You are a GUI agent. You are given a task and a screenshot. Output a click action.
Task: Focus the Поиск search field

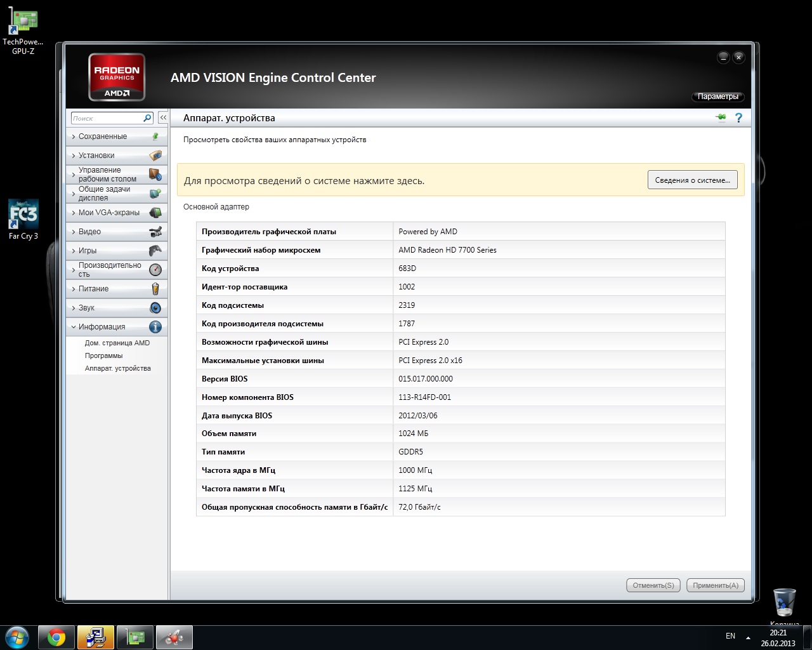coord(106,118)
